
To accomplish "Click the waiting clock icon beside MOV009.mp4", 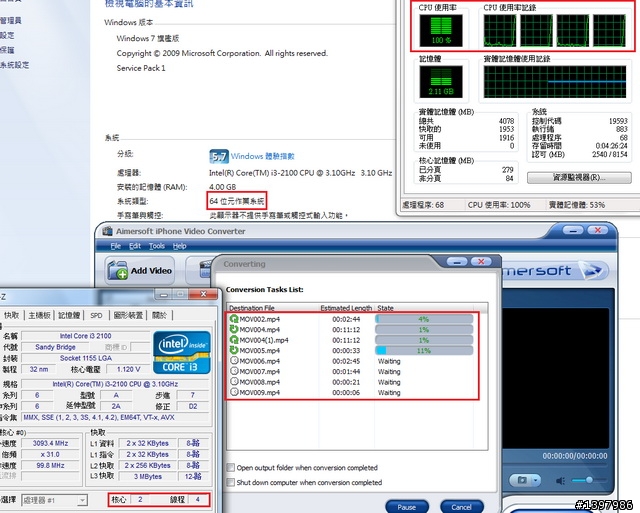I will tap(234, 392).
